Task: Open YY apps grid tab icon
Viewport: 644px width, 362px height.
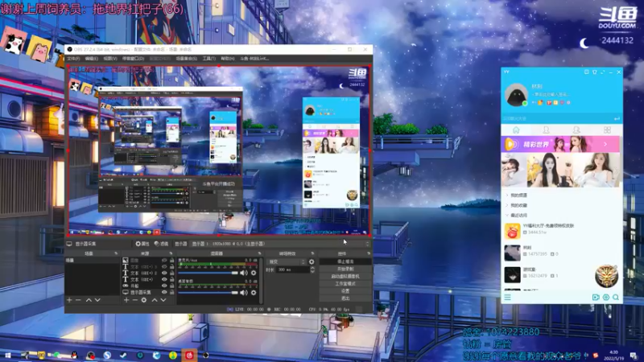Action: tap(607, 130)
